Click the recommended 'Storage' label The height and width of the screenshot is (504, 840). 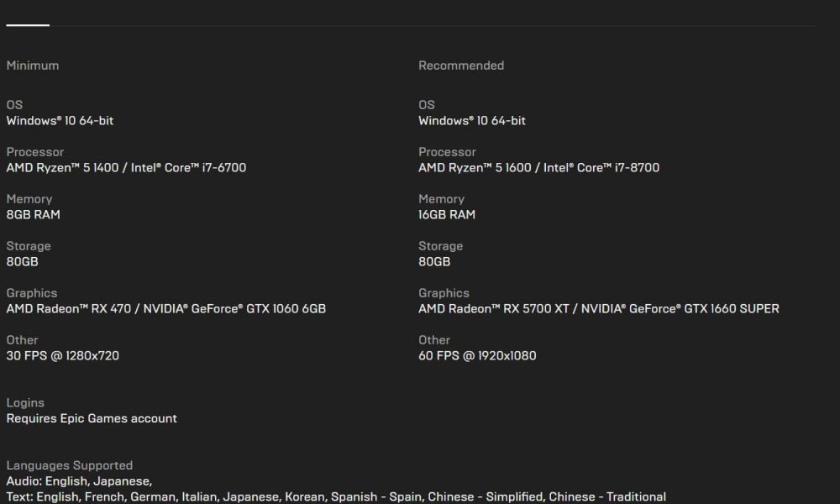click(441, 246)
